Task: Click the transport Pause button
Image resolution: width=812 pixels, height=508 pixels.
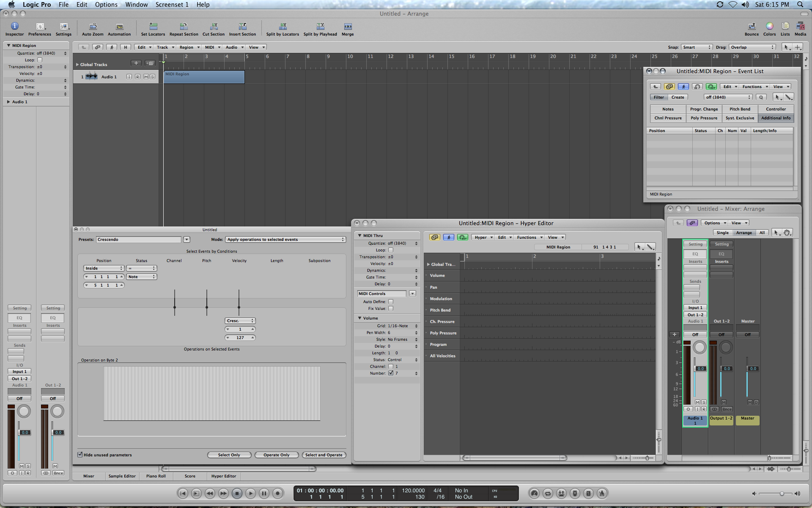Action: click(x=264, y=493)
